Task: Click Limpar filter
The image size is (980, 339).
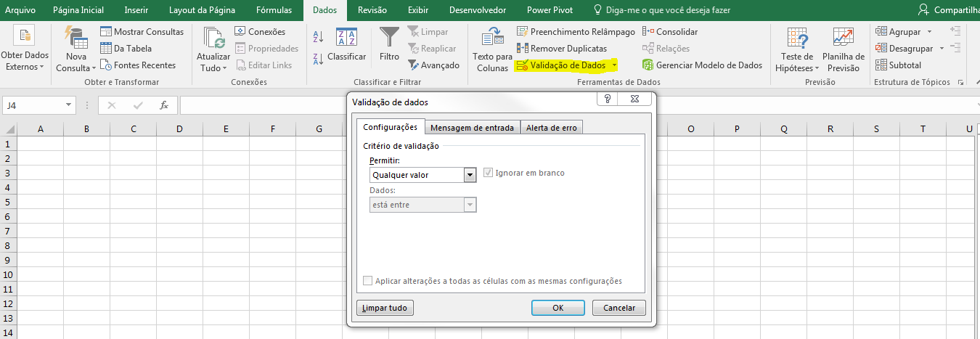Action: [427, 32]
